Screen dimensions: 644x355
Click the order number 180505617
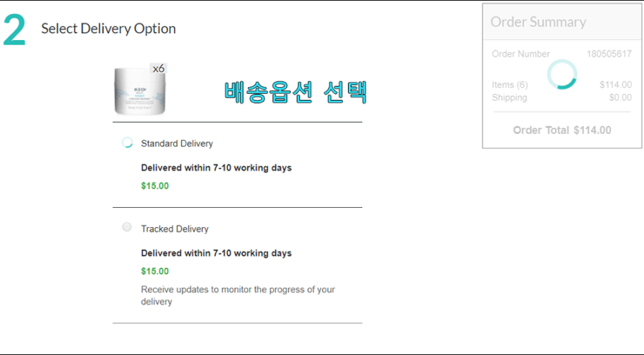[x=609, y=54]
